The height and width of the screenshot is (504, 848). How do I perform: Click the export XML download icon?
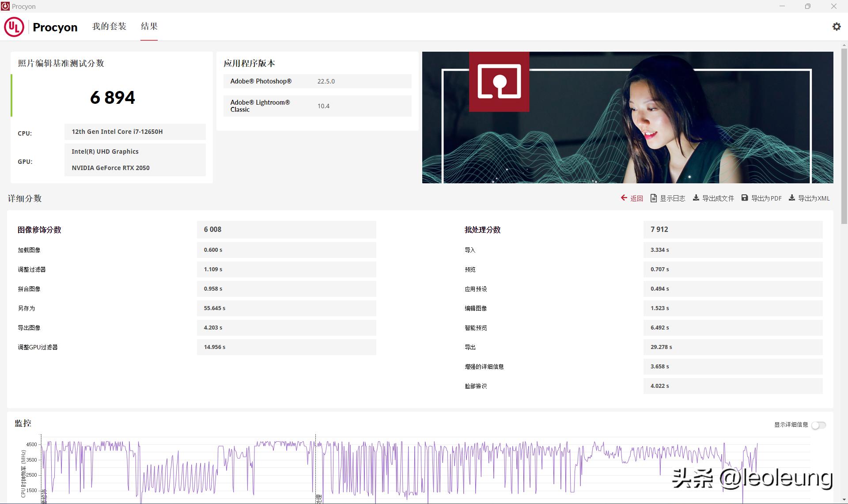point(792,198)
